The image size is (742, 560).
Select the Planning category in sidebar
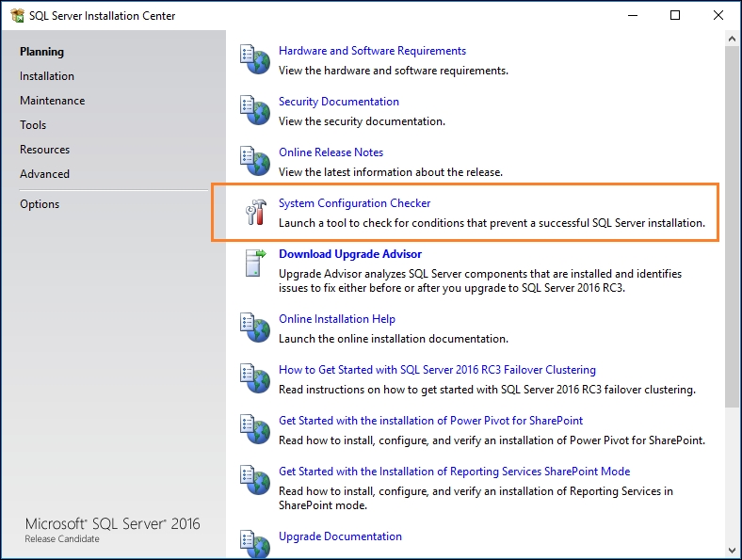click(41, 52)
